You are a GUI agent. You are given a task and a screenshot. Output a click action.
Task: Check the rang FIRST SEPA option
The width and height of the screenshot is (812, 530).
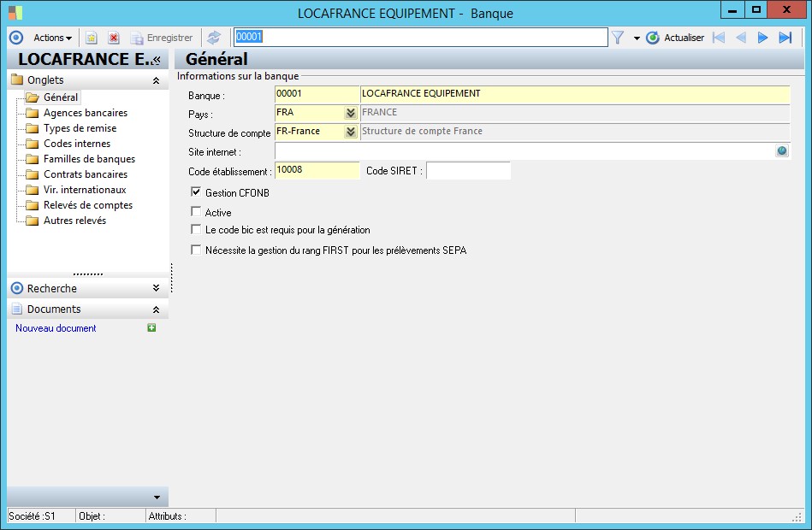[x=196, y=250]
